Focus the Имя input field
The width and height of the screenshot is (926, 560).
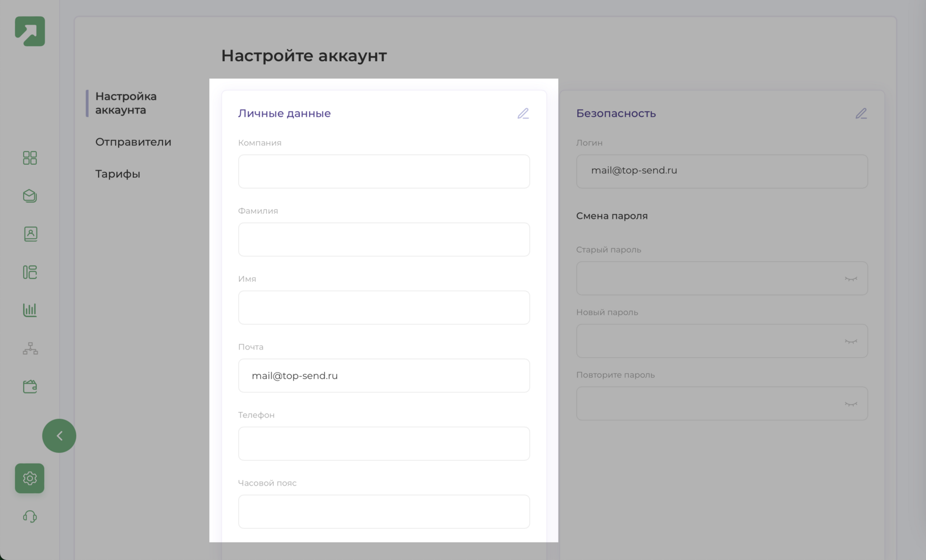(384, 308)
